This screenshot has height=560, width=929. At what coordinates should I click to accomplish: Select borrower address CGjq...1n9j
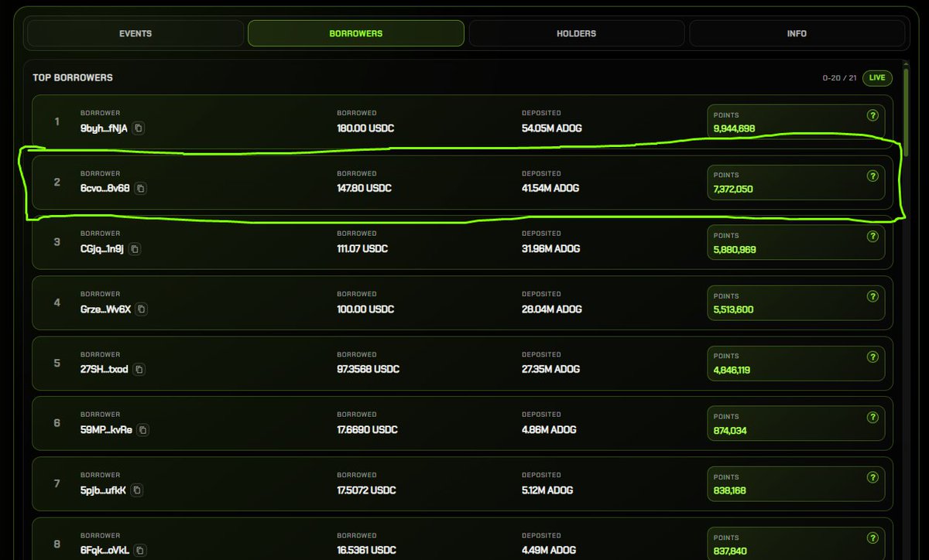click(102, 249)
